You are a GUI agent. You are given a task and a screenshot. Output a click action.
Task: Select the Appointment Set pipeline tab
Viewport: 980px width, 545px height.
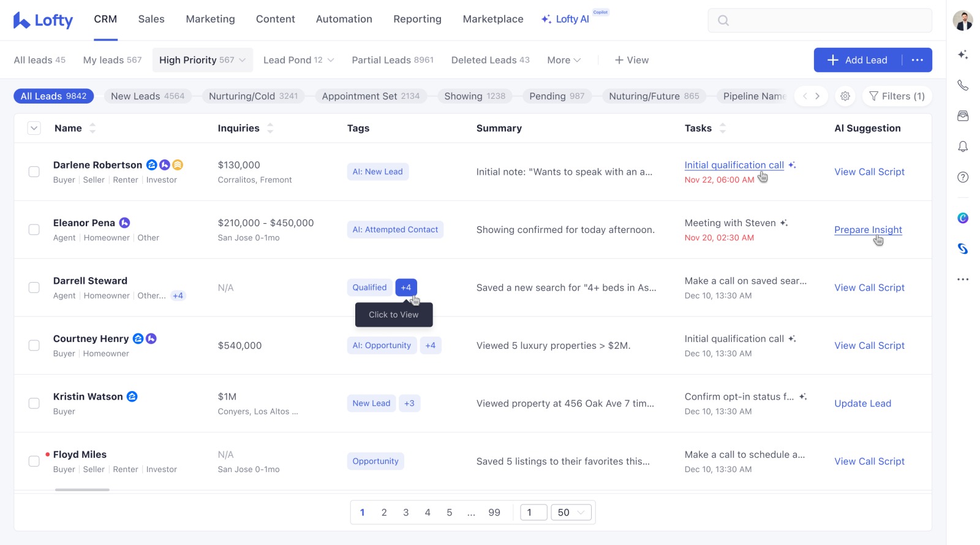pos(371,96)
